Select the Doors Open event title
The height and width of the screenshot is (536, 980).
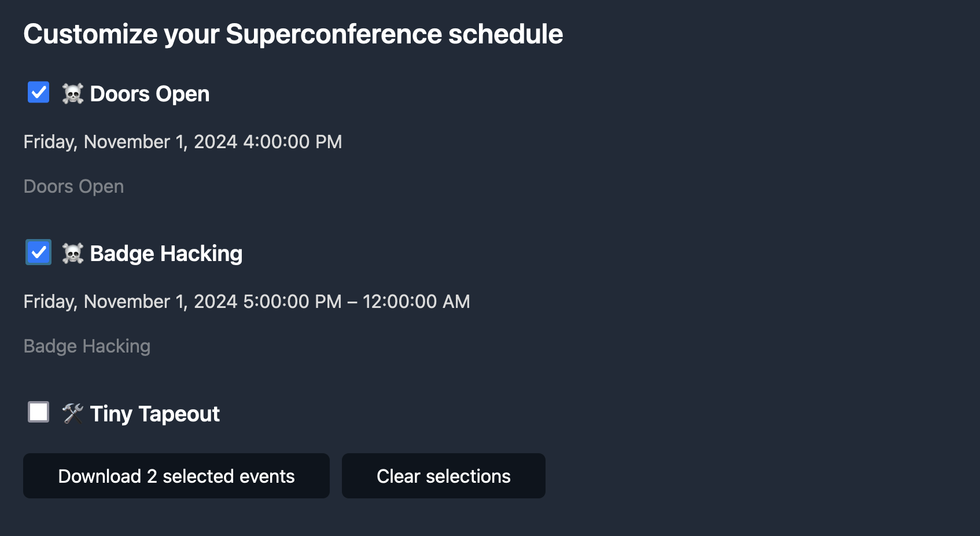[x=150, y=94]
